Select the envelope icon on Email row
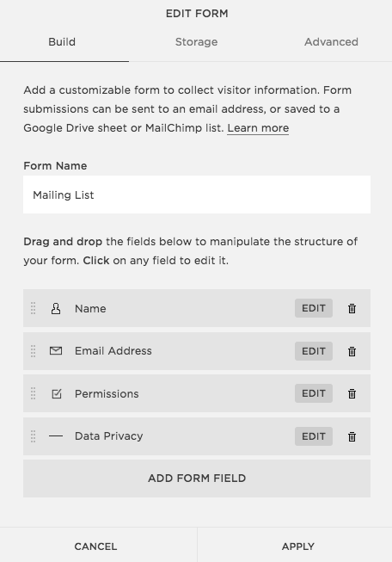Image resolution: width=392 pixels, height=562 pixels. click(56, 351)
